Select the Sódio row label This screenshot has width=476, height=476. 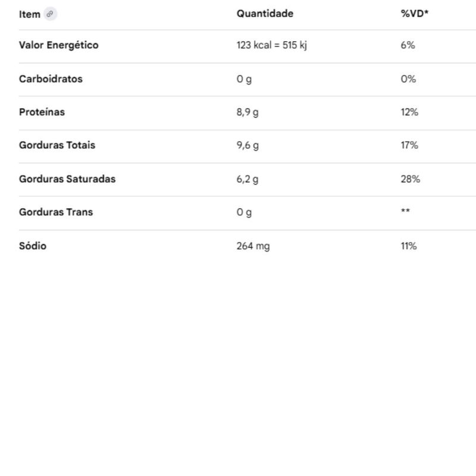click(x=32, y=246)
